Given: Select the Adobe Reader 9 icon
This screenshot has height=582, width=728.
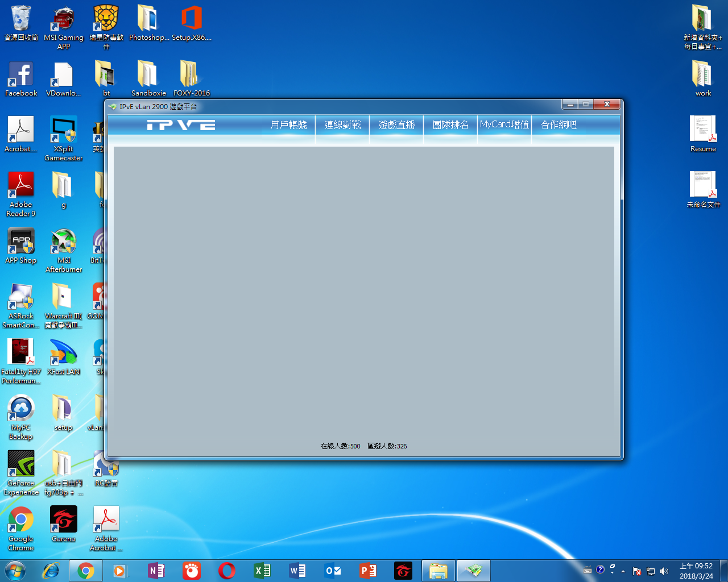Looking at the screenshot, I should (21, 194).
